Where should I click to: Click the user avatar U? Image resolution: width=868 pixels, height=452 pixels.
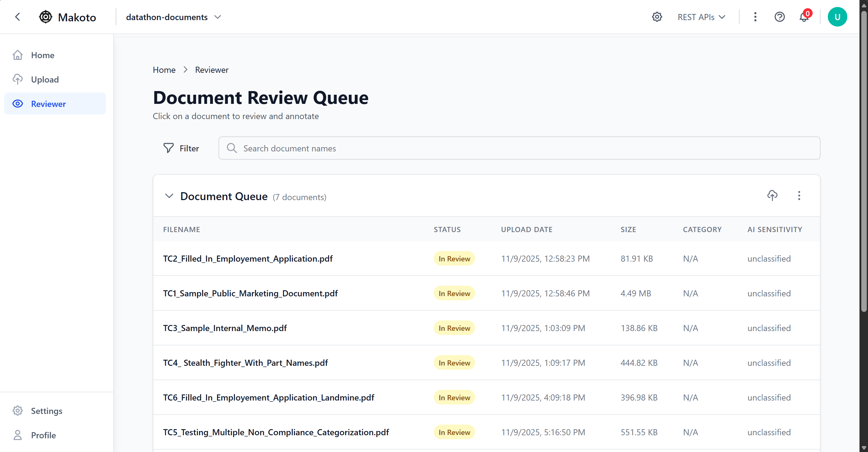pyautogui.click(x=837, y=17)
